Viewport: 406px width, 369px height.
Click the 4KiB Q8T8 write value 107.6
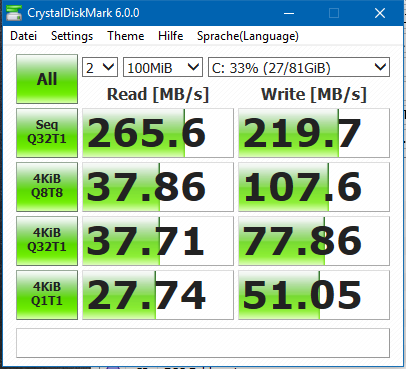(314, 187)
